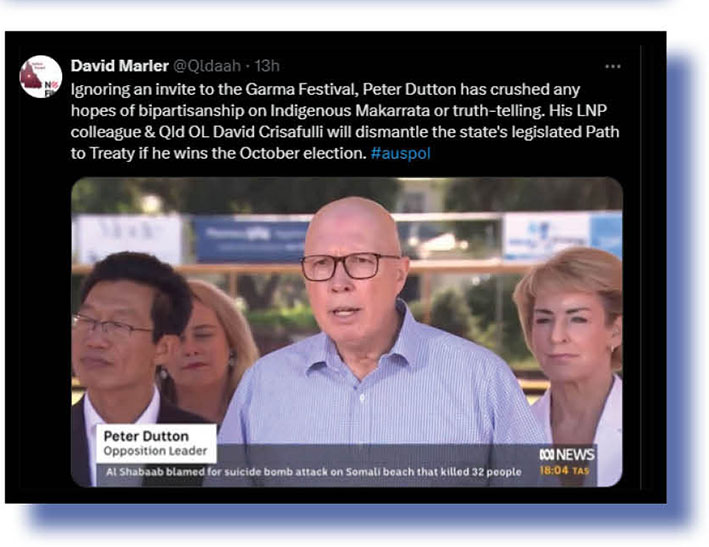Viewport: 709px width, 547px height.
Task: Follow the #auspol hashtag link
Action: coord(401,153)
